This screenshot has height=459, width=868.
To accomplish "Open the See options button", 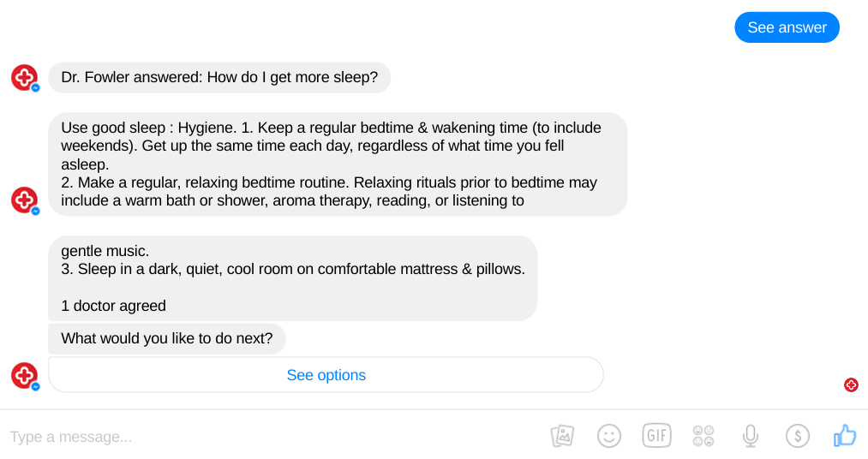I will 326,375.
